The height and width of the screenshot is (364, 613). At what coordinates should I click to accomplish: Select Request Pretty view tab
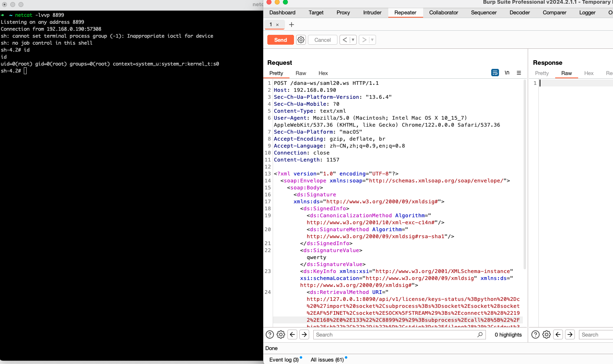(276, 73)
